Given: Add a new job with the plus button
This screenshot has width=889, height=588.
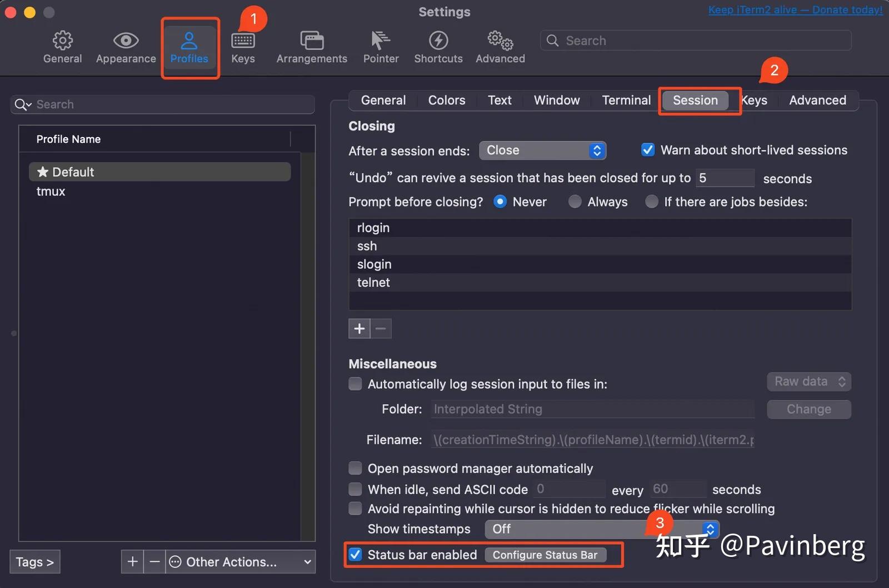Looking at the screenshot, I should point(359,328).
